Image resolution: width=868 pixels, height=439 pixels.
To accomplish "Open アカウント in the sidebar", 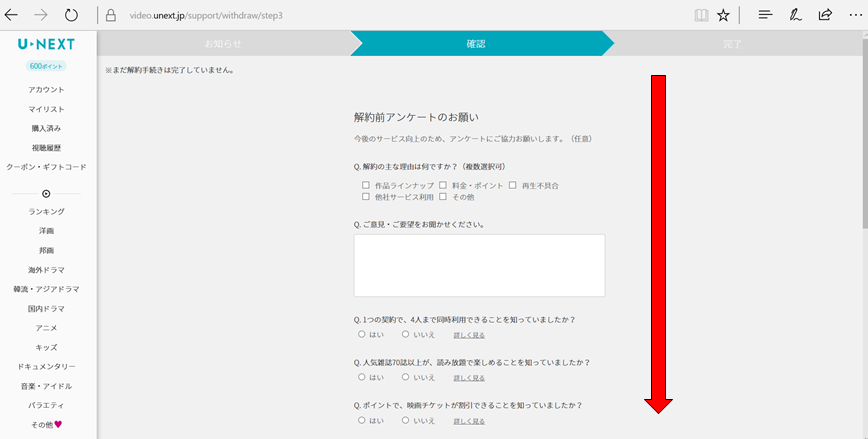I will pyautogui.click(x=46, y=90).
